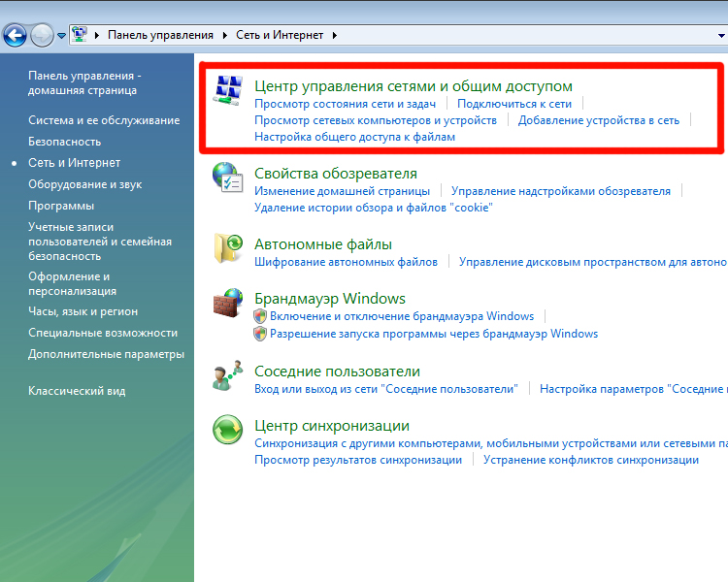The height and width of the screenshot is (582, 728).
Task: Click the shield icon beside Включение и отключение брандмауэра
Action: coord(260,316)
